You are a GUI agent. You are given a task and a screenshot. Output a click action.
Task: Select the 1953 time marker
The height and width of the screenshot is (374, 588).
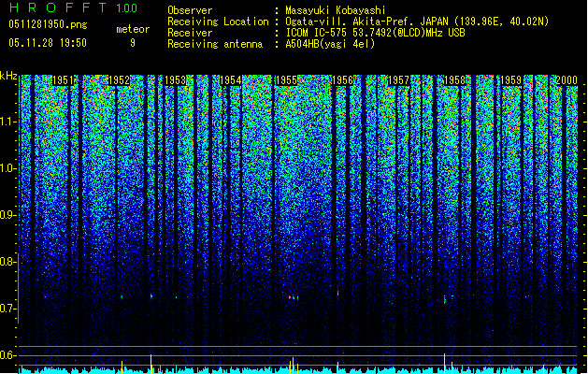pyautogui.click(x=175, y=80)
